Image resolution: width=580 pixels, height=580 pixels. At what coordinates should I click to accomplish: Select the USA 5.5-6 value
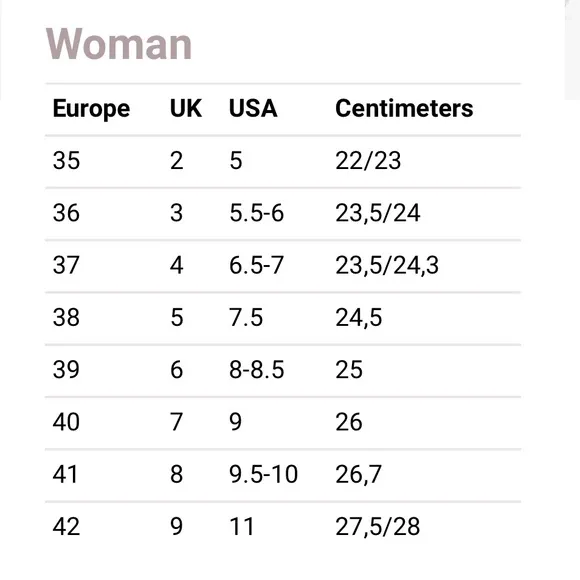coord(256,213)
